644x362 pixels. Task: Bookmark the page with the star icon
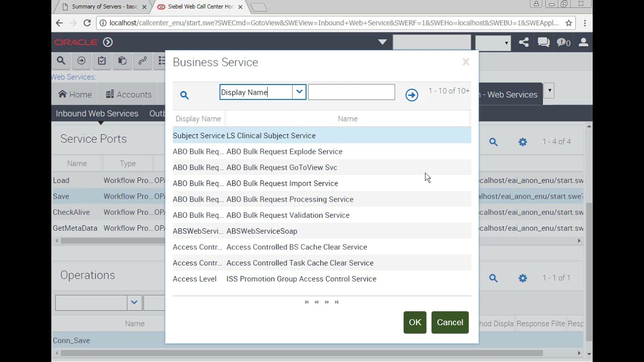tap(569, 23)
